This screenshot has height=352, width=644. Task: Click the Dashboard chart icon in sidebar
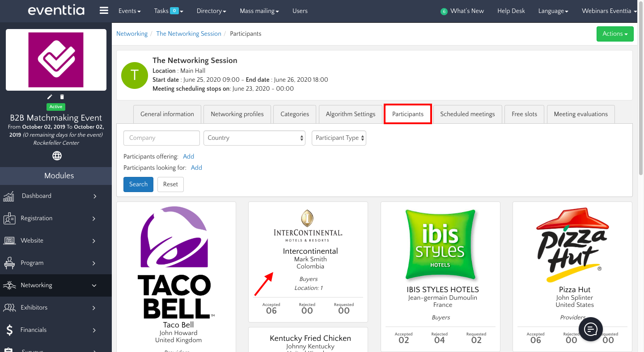pos(9,196)
